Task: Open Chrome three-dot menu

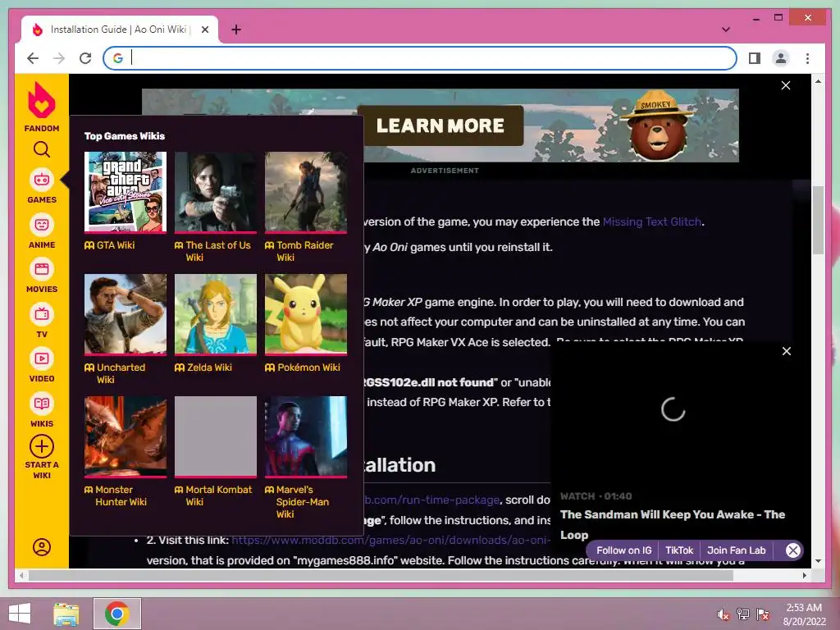Action: pos(807,58)
